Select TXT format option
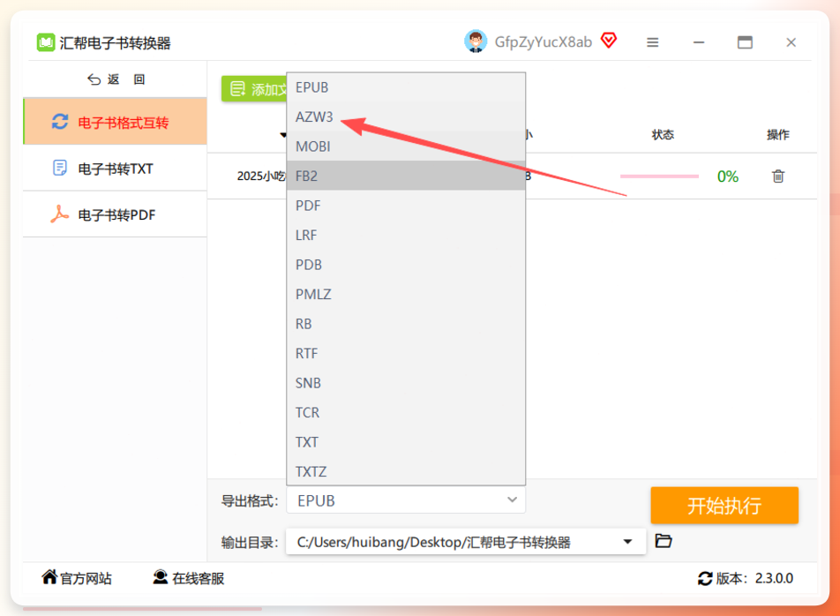This screenshot has height=616, width=840. pyautogui.click(x=406, y=442)
